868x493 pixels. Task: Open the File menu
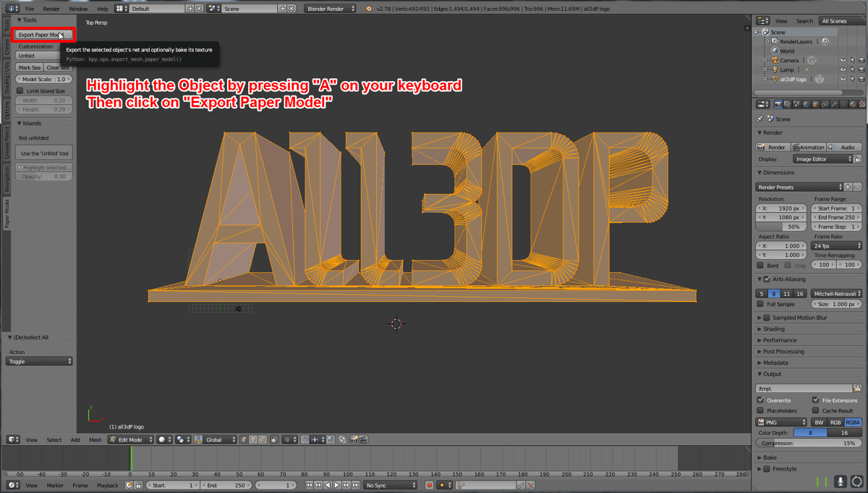point(30,9)
